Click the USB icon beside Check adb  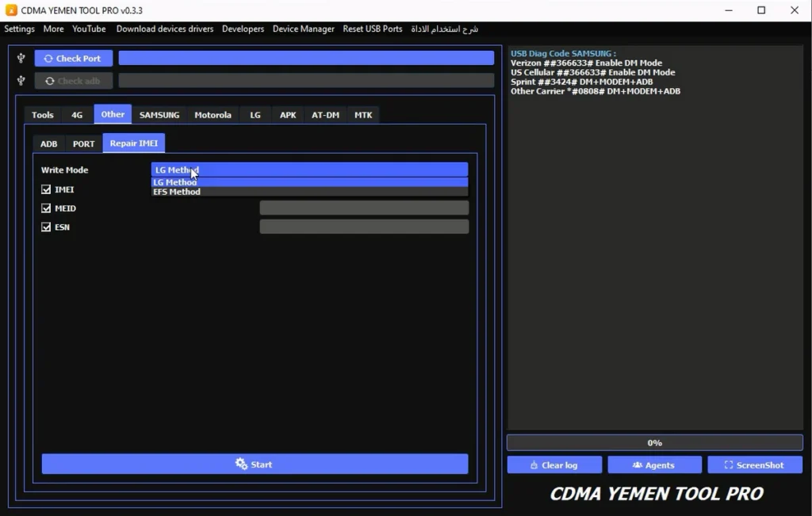(x=21, y=81)
